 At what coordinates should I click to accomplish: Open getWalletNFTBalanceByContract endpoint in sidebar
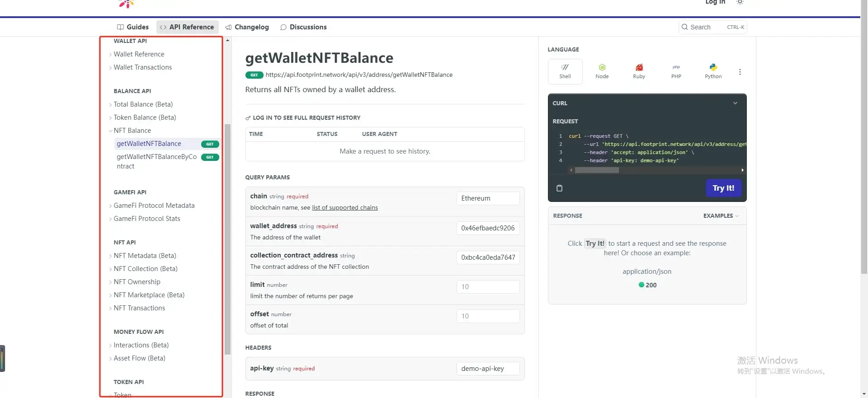point(156,161)
